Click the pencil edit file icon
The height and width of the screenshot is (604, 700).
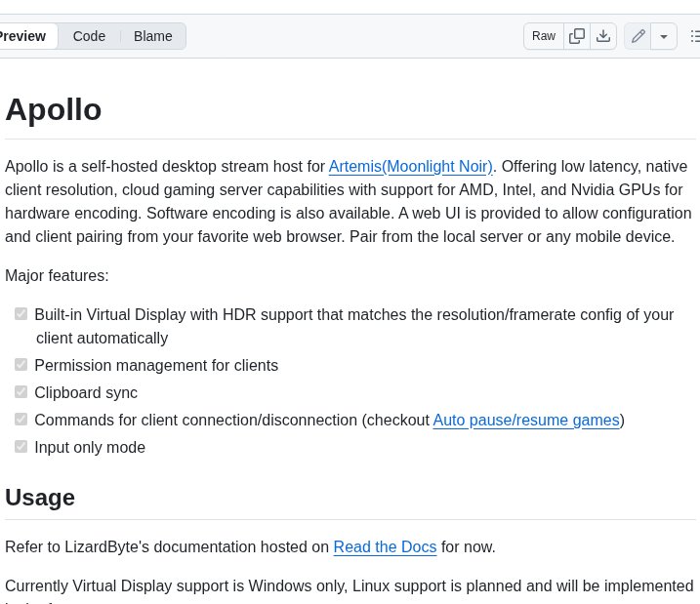pyautogui.click(x=638, y=36)
